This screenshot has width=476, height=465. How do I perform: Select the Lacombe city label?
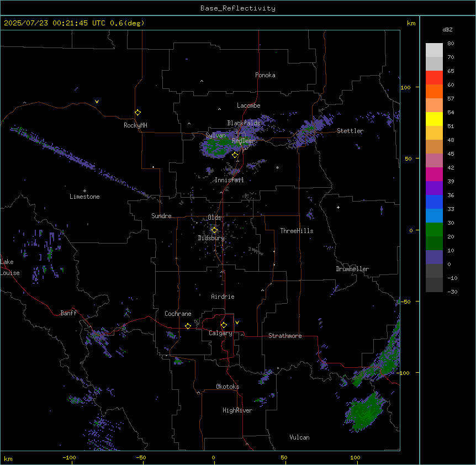pyautogui.click(x=248, y=105)
